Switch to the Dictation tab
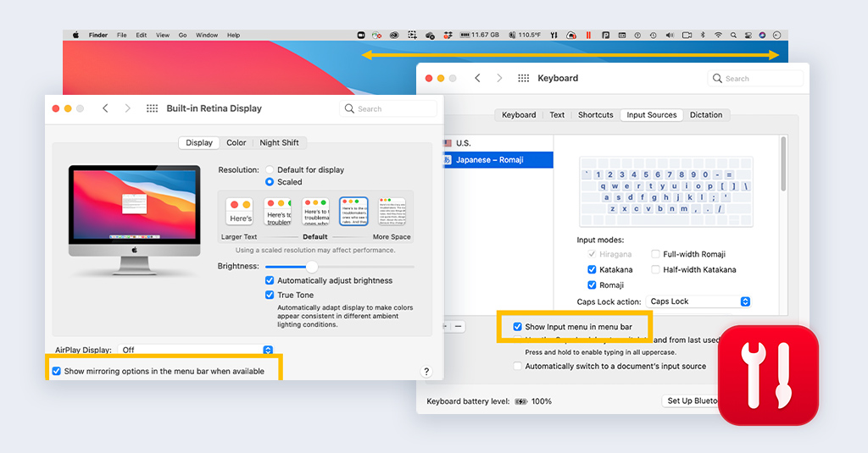 tap(706, 115)
